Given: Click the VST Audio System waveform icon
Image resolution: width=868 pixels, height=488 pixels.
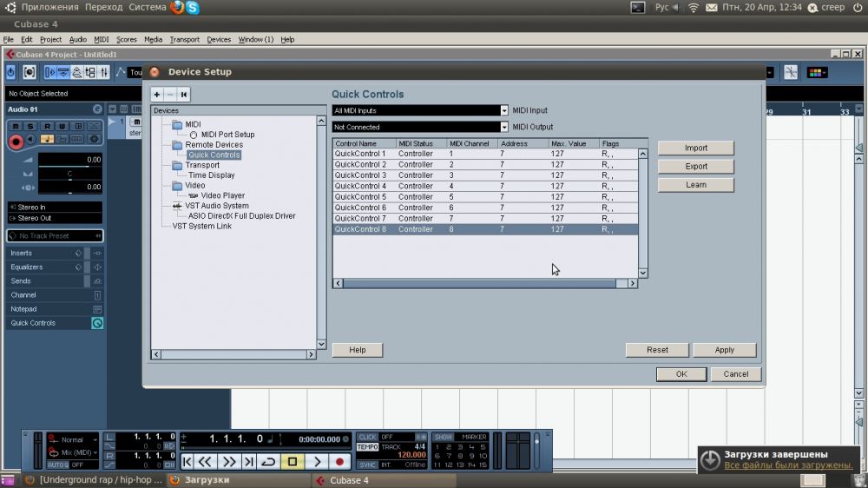Looking at the screenshot, I should coord(177,206).
